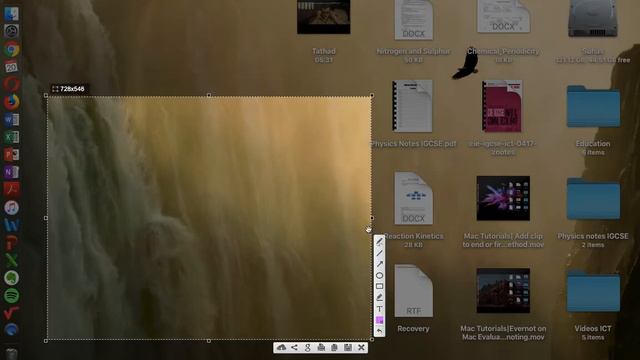Open Finder from the Dock
This screenshot has height=360, width=640.
click(11, 14)
